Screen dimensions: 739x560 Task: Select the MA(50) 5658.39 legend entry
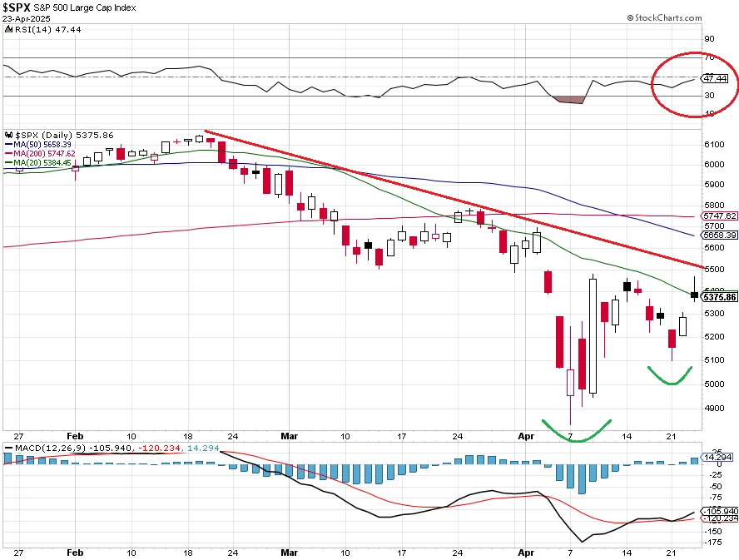(x=38, y=145)
